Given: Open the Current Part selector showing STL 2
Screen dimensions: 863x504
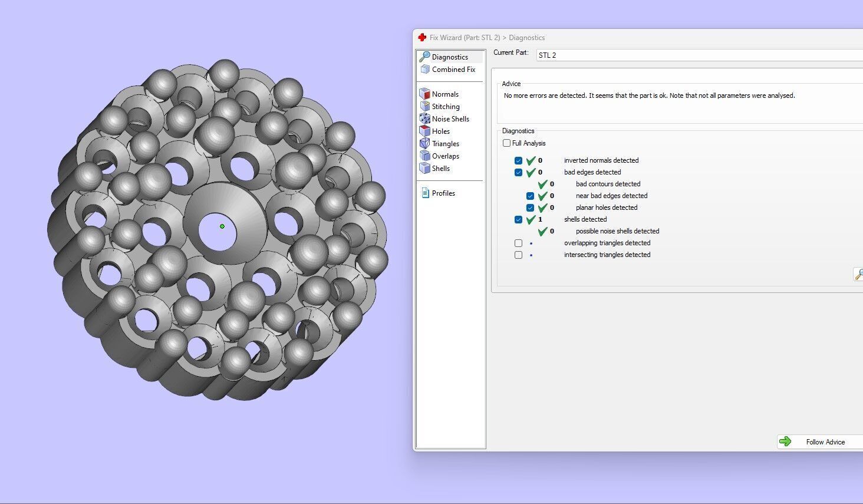Looking at the screenshot, I should pyautogui.click(x=700, y=55).
